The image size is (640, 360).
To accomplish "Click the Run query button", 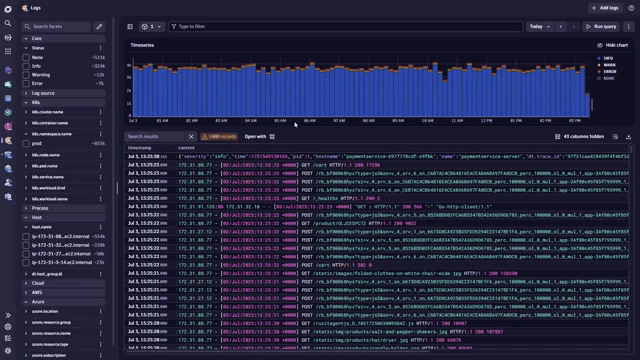I will click(x=601, y=27).
